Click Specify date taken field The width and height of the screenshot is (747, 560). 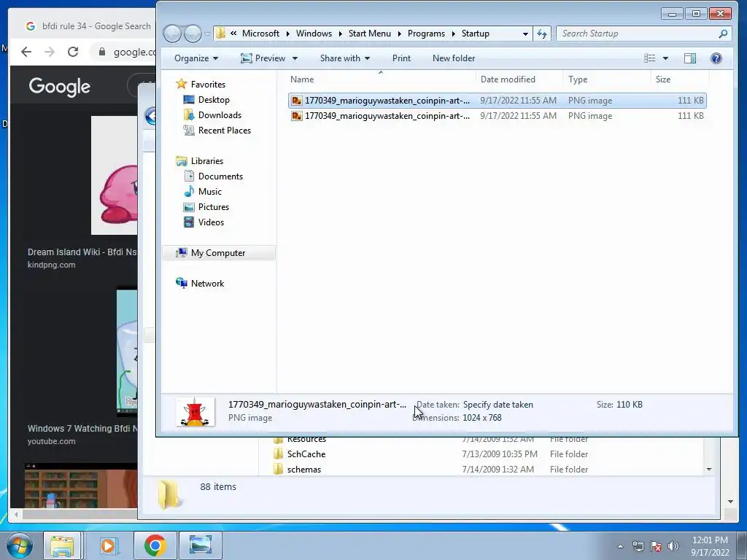498,405
